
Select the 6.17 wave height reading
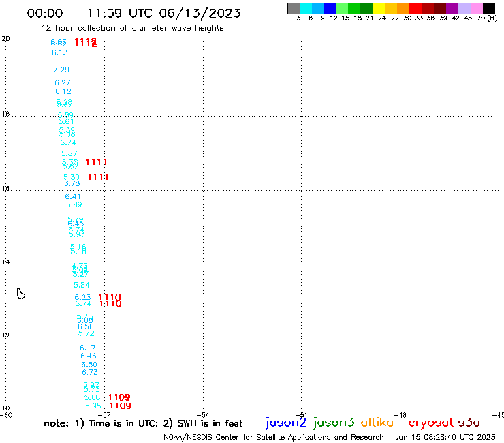88,348
